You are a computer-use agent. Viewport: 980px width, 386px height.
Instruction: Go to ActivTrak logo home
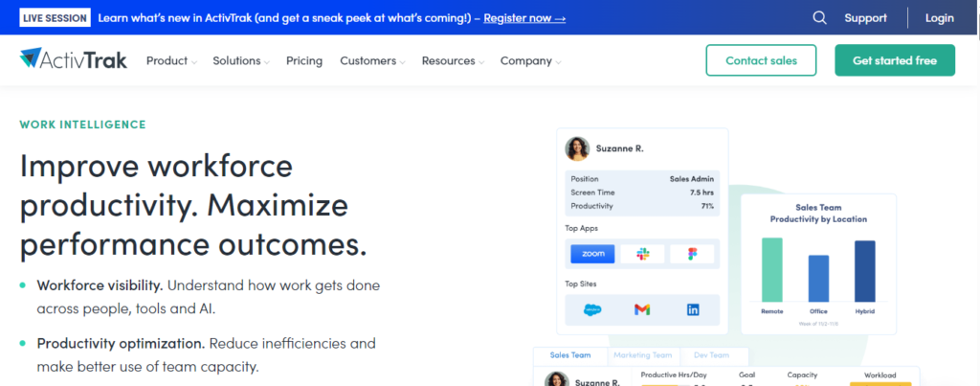(x=73, y=59)
